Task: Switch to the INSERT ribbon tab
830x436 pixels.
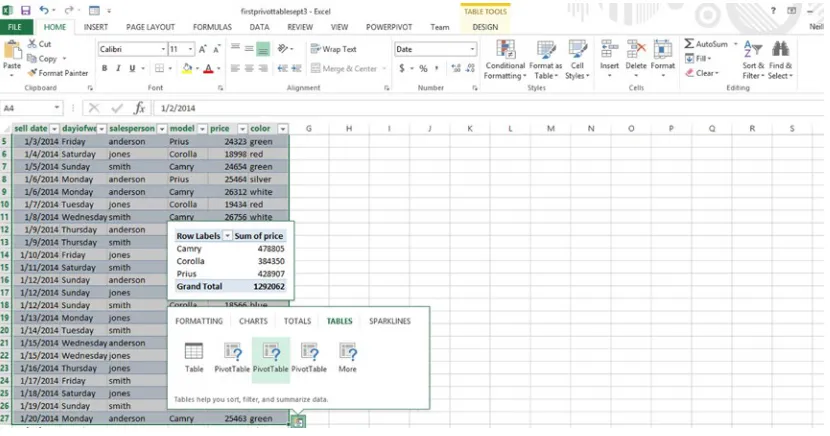Action: [x=96, y=27]
